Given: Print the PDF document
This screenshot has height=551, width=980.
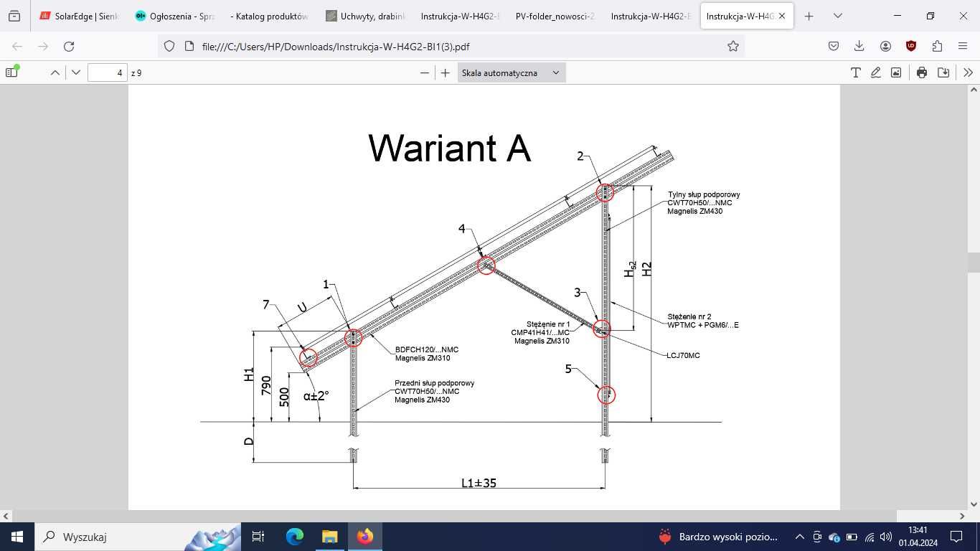Looking at the screenshot, I should coord(922,72).
